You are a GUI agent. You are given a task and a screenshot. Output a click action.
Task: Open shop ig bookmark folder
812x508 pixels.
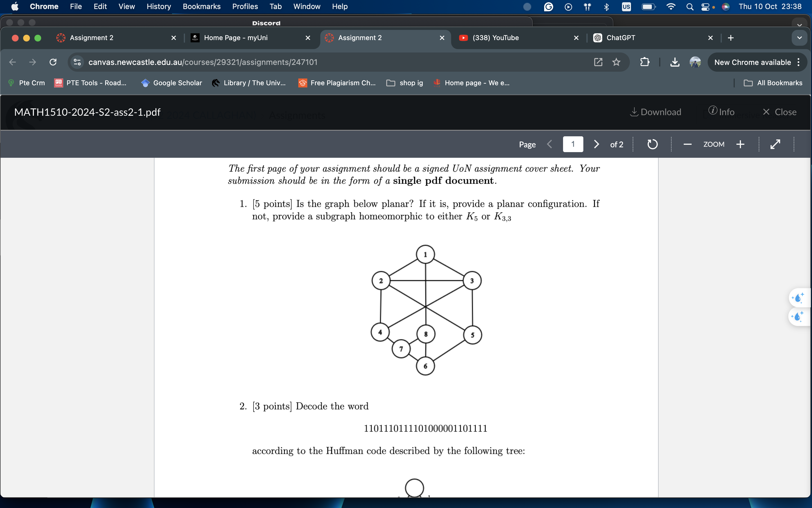405,83
